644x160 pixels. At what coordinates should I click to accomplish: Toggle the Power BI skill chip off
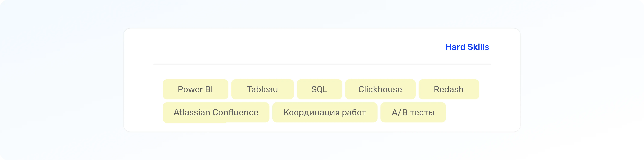pyautogui.click(x=195, y=89)
